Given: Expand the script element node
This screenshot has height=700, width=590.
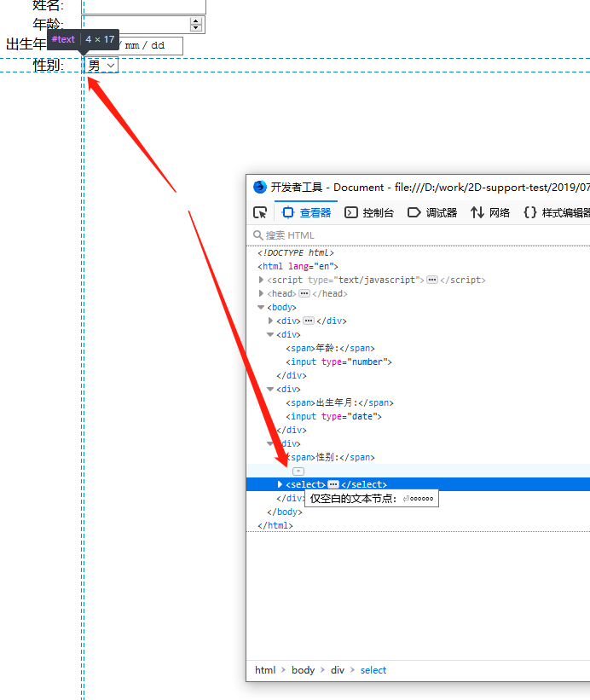Looking at the screenshot, I should click(x=261, y=280).
